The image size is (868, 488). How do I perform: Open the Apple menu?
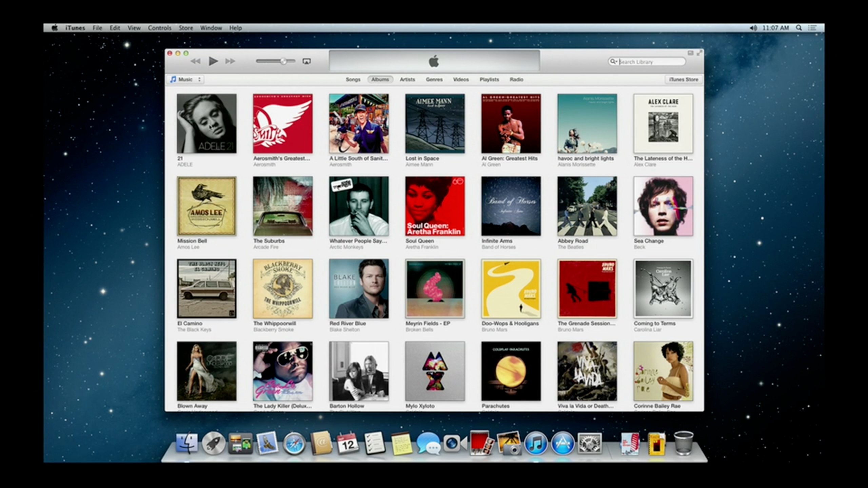pyautogui.click(x=55, y=28)
